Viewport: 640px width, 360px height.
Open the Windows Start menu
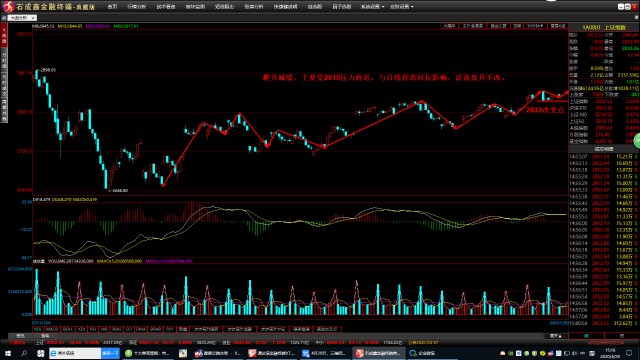click(8, 353)
